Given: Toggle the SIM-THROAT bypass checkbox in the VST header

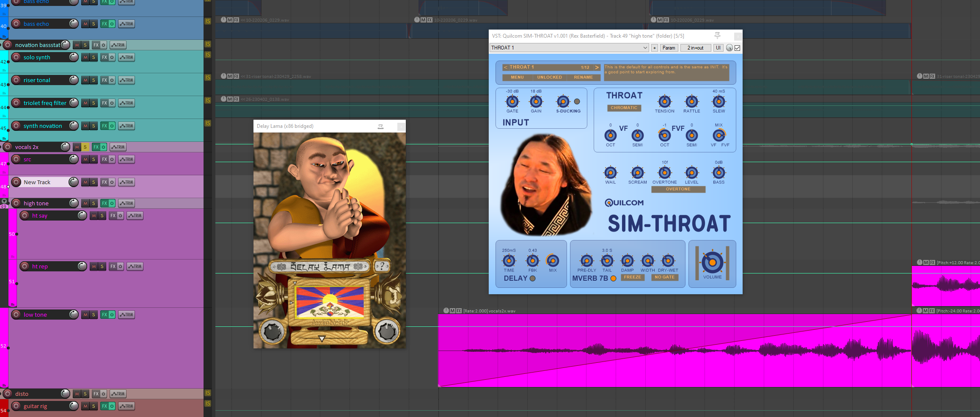Looking at the screenshot, I should tap(738, 48).
